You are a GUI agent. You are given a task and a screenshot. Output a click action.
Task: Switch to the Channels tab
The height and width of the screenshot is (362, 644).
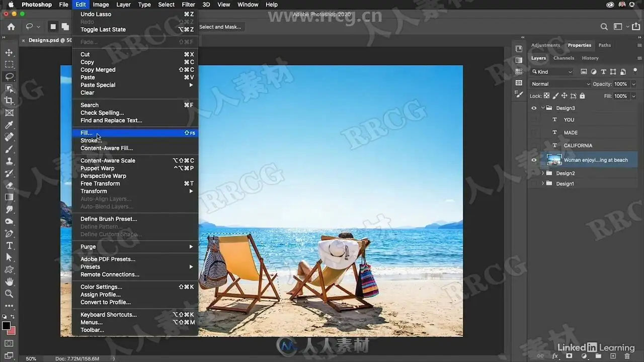(563, 58)
